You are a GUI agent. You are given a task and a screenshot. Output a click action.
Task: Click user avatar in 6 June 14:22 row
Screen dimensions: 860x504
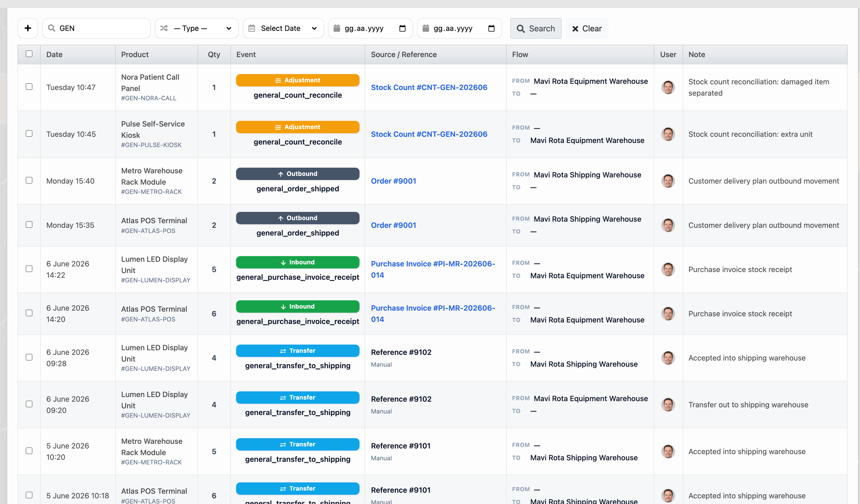tap(668, 269)
